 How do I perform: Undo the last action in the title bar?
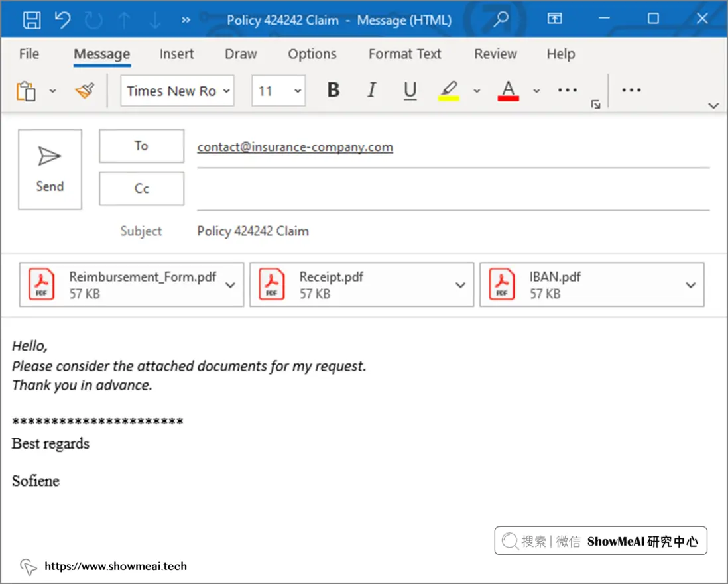pos(63,20)
